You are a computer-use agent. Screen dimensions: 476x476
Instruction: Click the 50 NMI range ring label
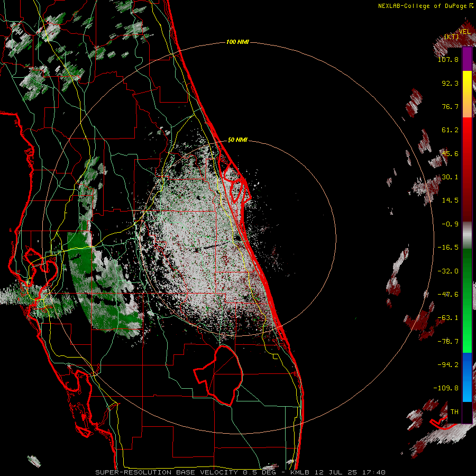pyautogui.click(x=237, y=140)
